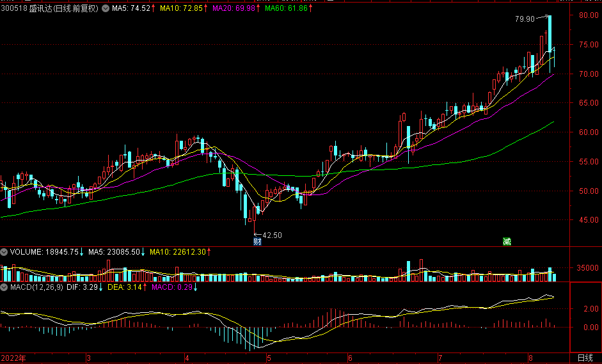Screen dimensions: 602x364
Task: Click the 42.50 low price label
Action: pyautogui.click(x=273, y=235)
